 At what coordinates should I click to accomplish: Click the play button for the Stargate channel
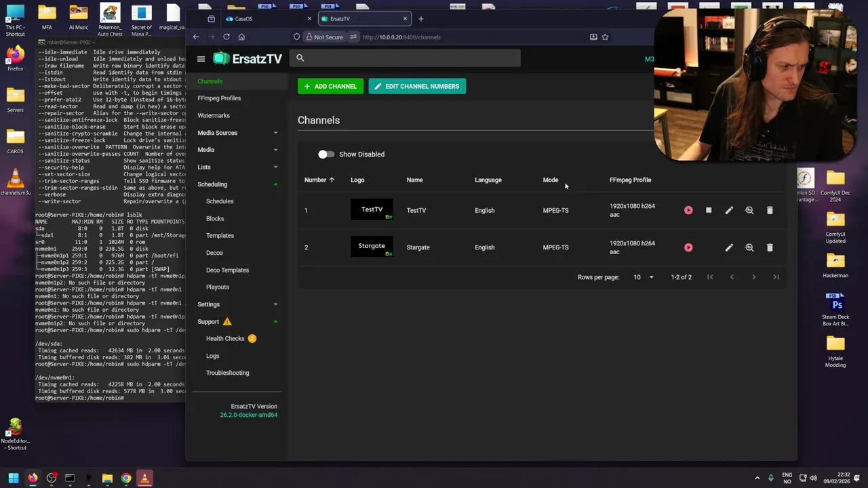tap(688, 247)
